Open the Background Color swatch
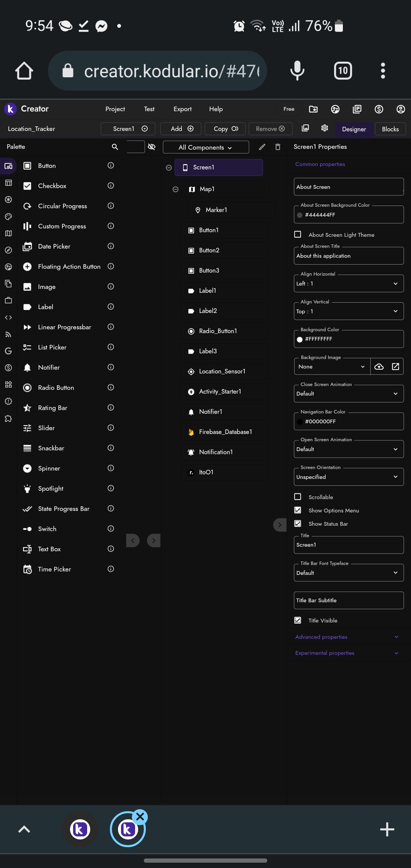The width and height of the screenshot is (411, 868). click(x=300, y=339)
